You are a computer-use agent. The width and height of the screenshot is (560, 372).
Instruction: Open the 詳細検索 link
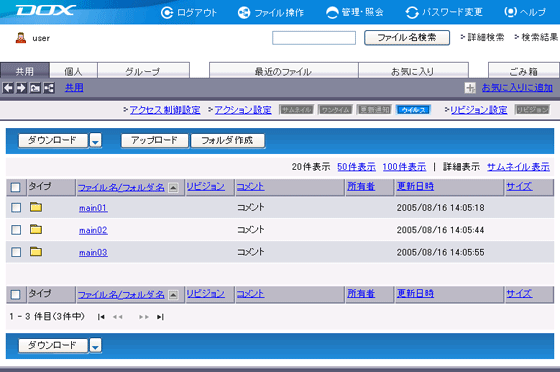tap(486, 37)
